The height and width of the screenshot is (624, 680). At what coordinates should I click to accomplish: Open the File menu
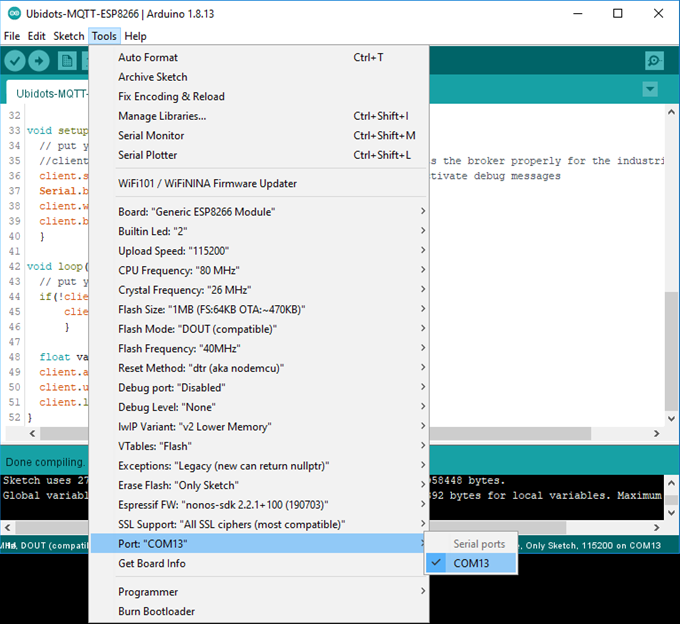coord(12,36)
